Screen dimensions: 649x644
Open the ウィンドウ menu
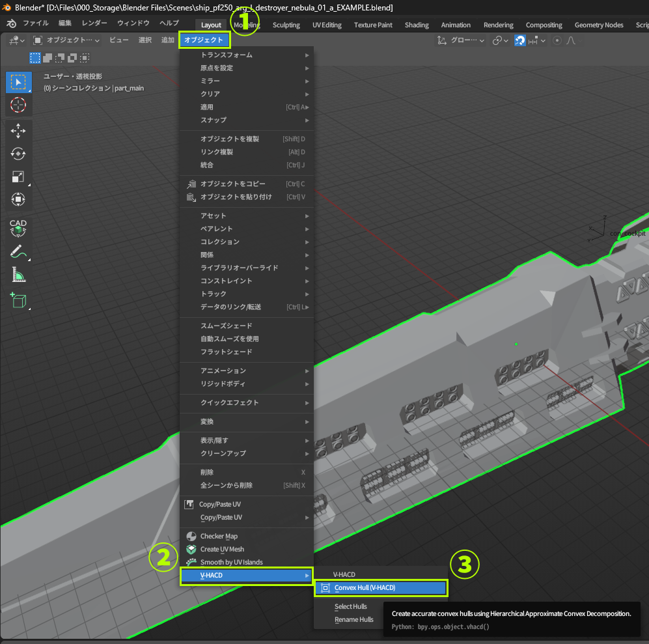(x=133, y=23)
